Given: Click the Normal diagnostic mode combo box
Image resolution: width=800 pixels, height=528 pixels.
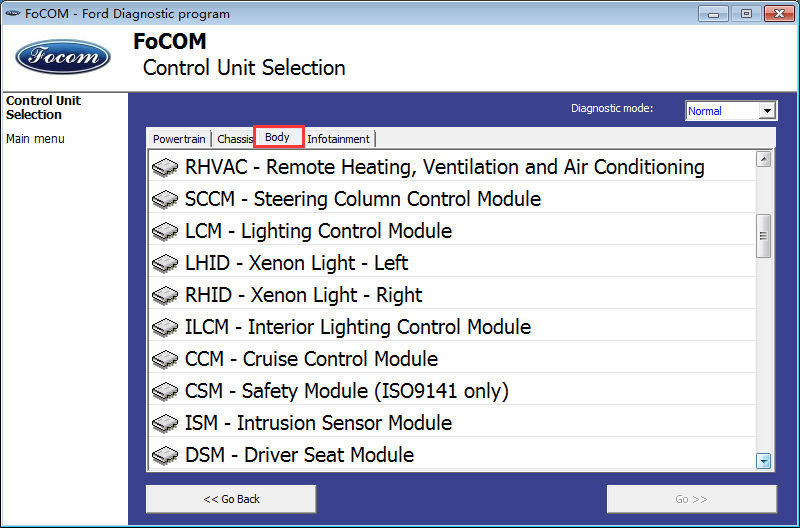Looking at the screenshot, I should pos(731,111).
